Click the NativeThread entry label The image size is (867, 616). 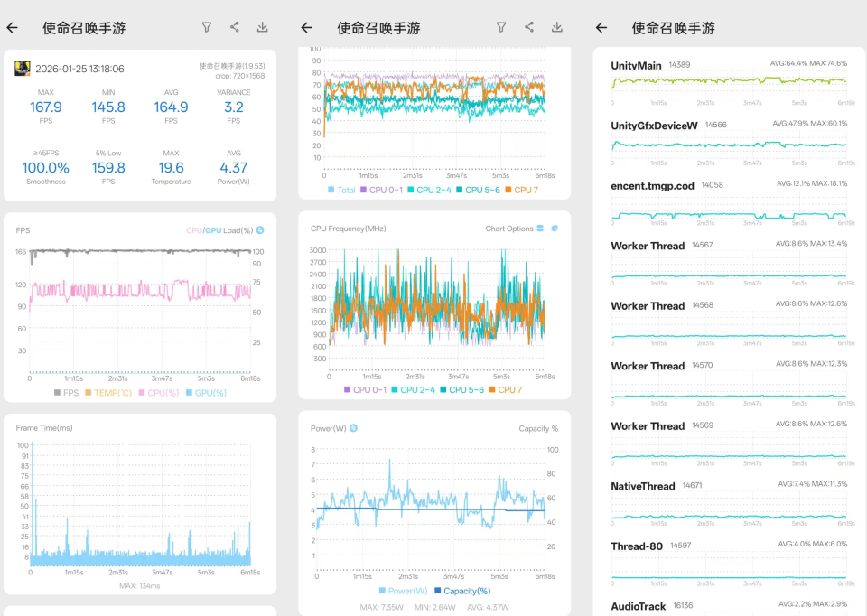point(642,486)
